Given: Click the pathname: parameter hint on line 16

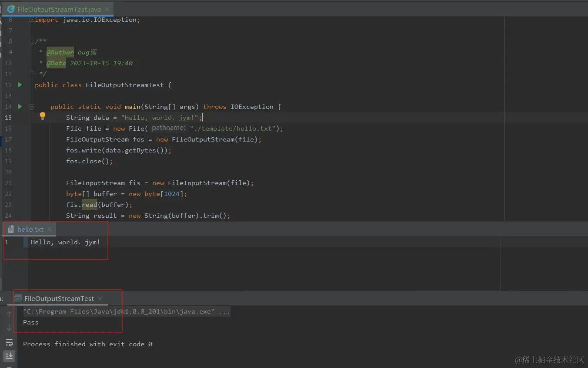Looking at the screenshot, I should 169,128.
